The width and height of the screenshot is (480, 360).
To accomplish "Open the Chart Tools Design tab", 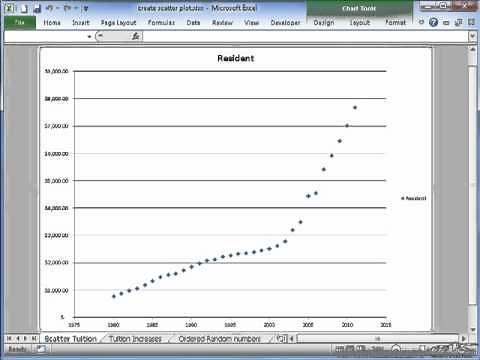I will coord(324,23).
